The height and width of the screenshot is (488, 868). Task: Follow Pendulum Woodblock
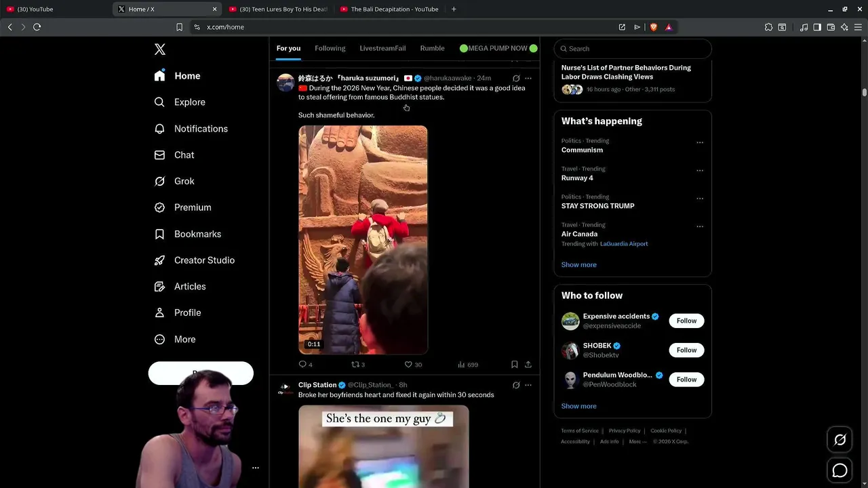[686, 380]
